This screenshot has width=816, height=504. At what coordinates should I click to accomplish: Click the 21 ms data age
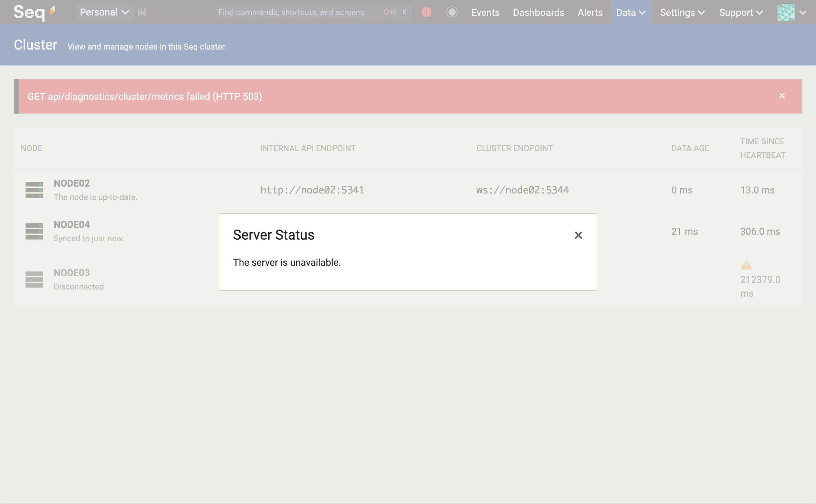[684, 231]
